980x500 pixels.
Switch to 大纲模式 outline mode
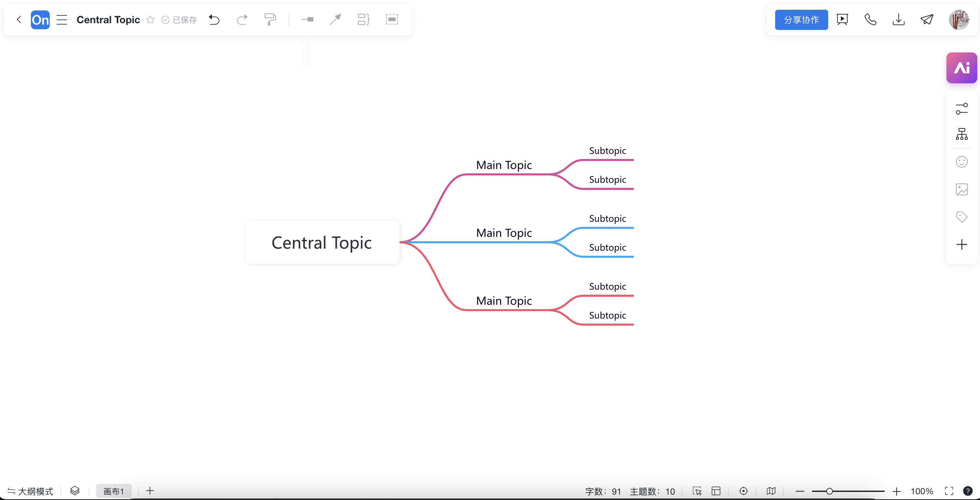[31, 491]
